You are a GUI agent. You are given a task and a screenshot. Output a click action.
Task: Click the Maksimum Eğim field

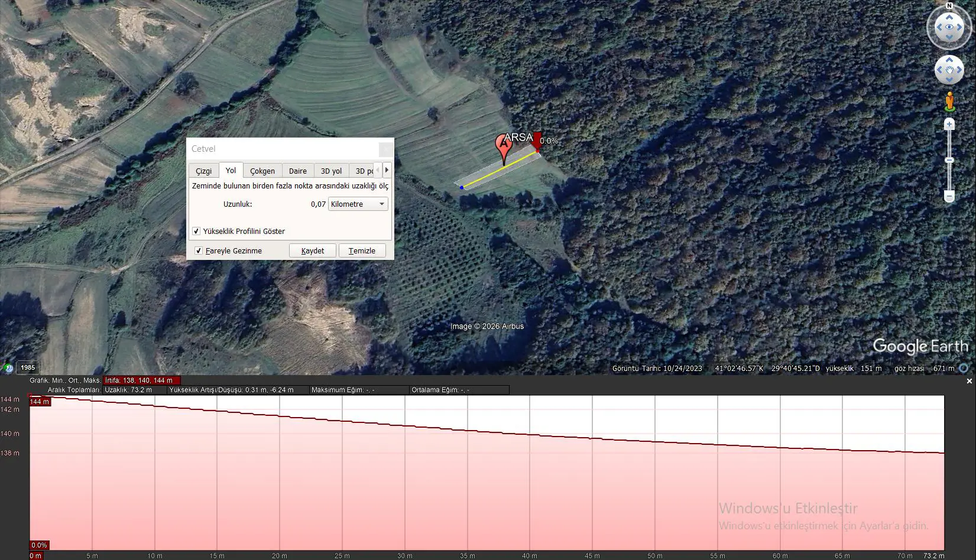coord(359,390)
